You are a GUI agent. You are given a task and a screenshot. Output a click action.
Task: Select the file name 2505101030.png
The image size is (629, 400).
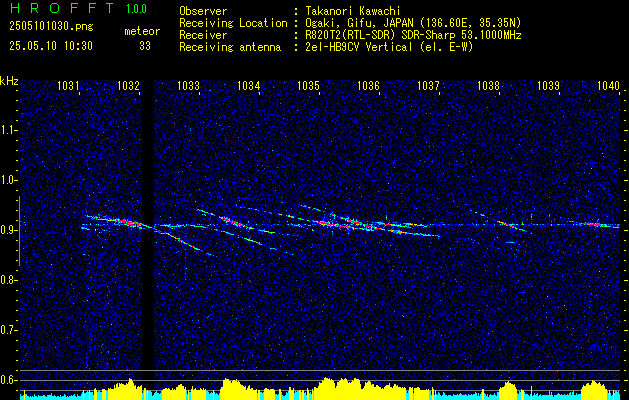[51, 27]
